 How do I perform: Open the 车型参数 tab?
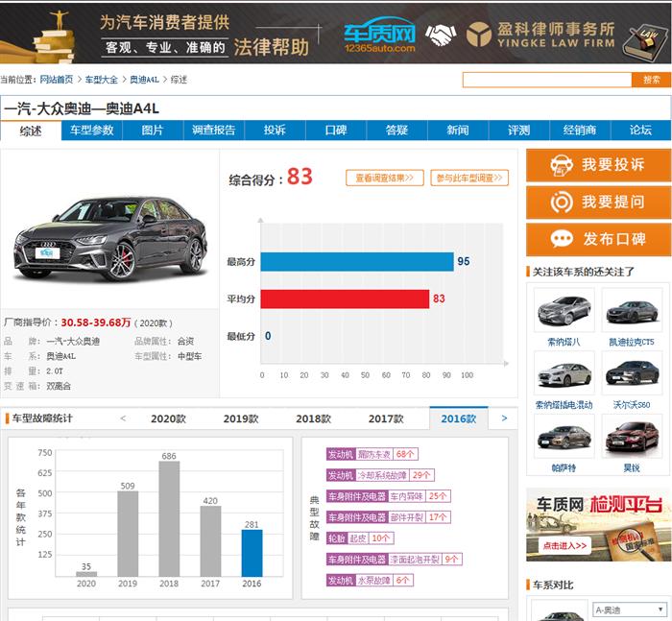[x=92, y=131]
